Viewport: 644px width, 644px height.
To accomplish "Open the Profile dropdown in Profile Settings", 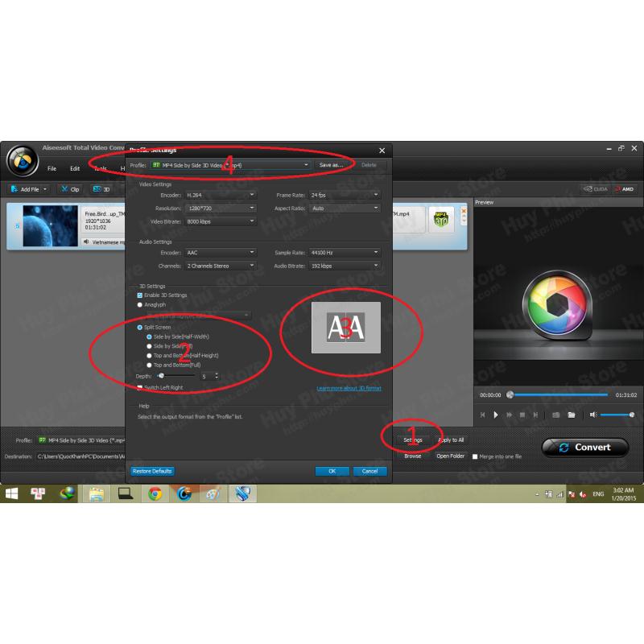I will tap(230, 165).
